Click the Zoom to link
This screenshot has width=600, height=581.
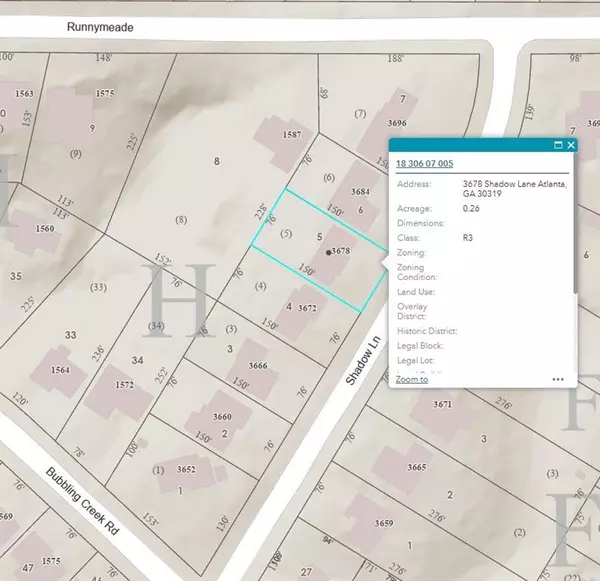412,380
